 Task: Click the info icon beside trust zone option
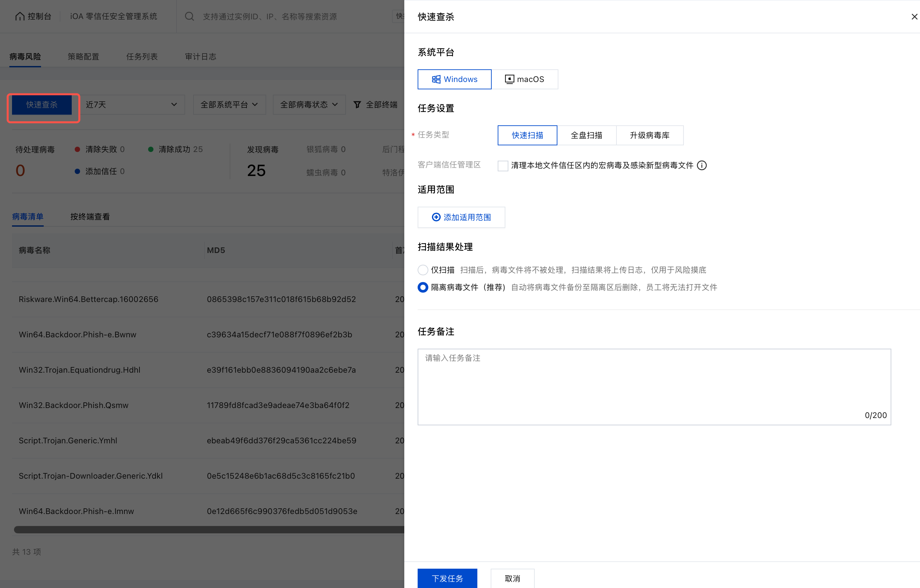pyautogui.click(x=702, y=165)
